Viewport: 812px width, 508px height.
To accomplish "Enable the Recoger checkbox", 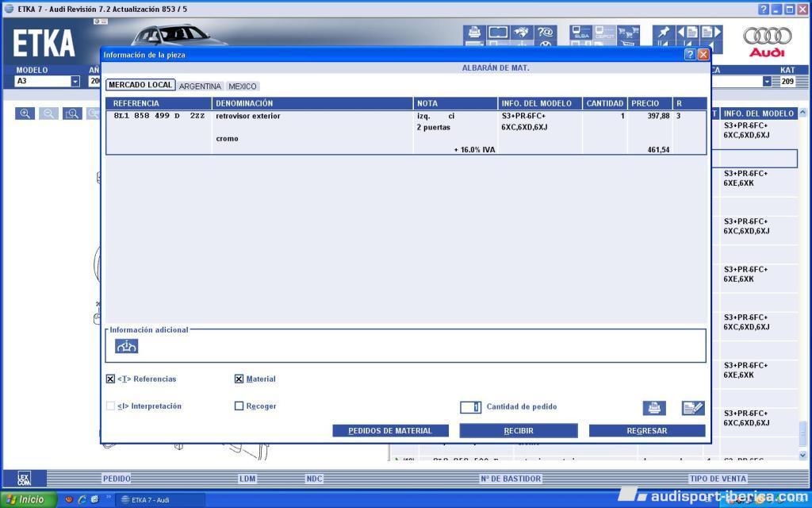I will [x=239, y=406].
